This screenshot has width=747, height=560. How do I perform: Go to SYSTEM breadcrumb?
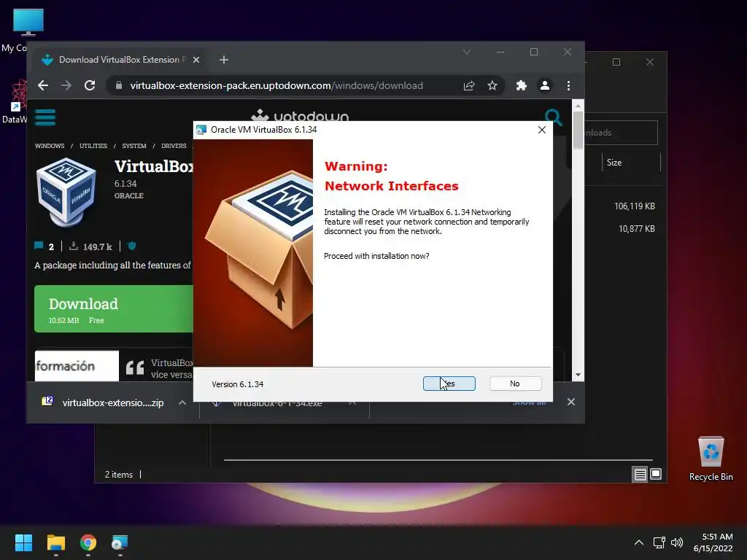pos(134,146)
